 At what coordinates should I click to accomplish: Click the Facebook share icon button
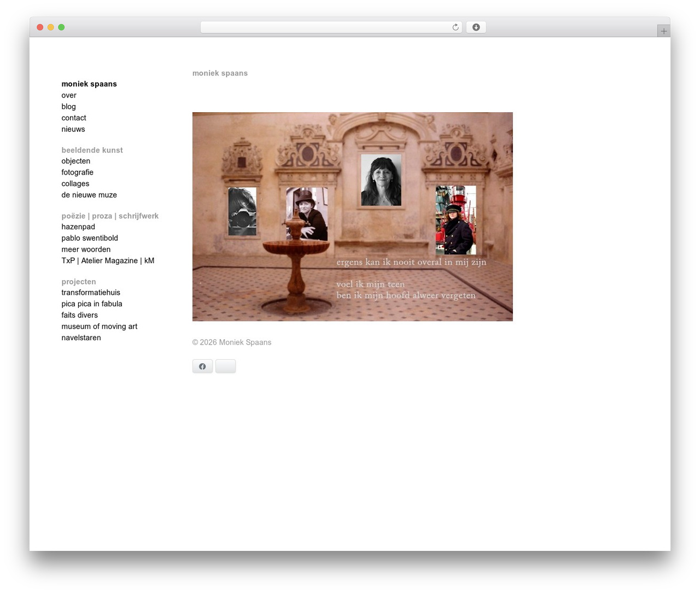tap(202, 366)
